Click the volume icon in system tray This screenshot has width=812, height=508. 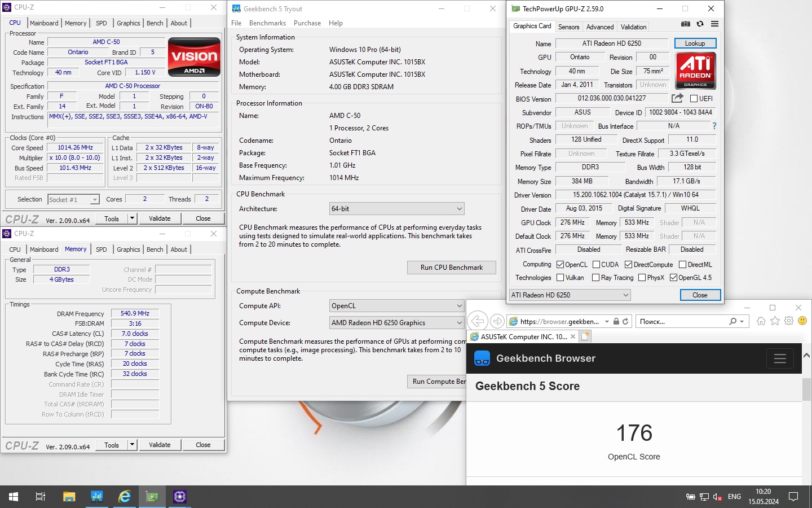tap(717, 497)
